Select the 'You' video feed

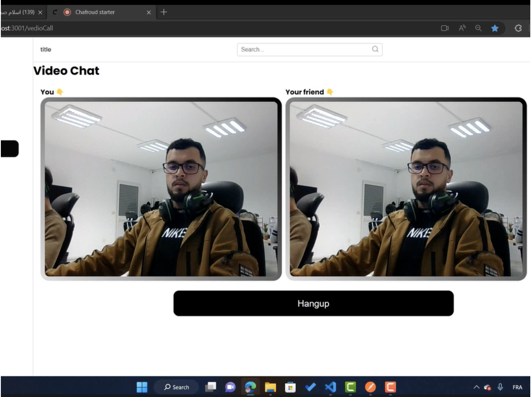pos(161,189)
